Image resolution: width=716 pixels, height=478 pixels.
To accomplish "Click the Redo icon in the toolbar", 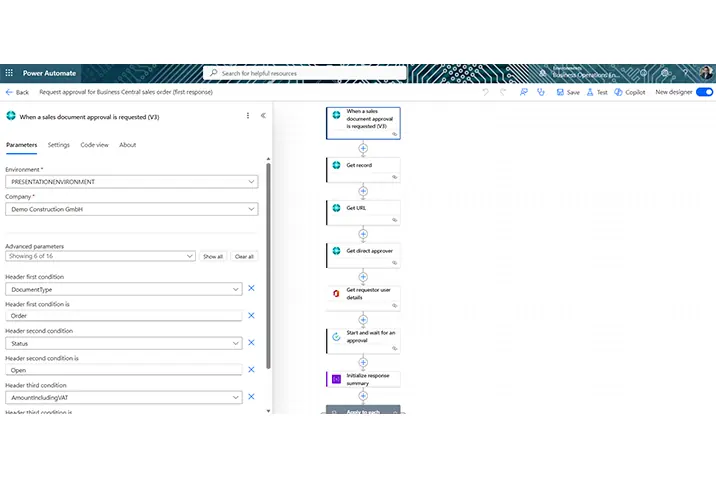I will [x=503, y=92].
